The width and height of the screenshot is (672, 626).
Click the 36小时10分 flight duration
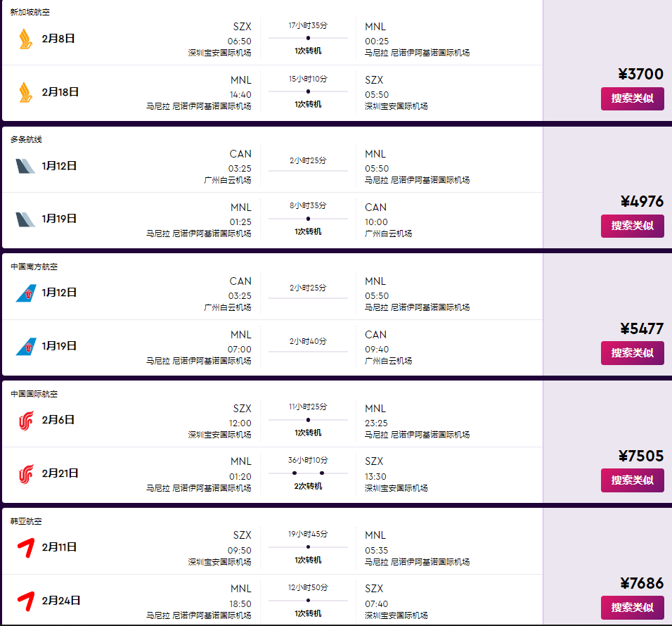tap(308, 460)
